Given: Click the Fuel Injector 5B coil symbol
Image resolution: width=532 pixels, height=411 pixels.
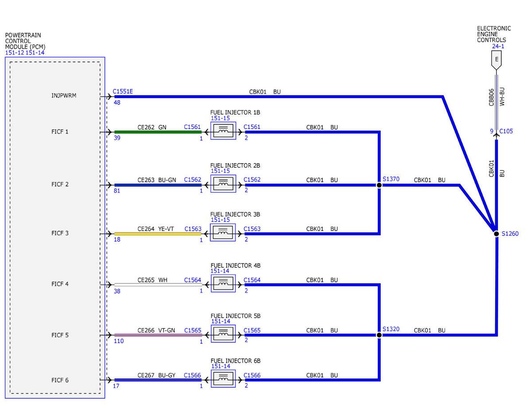Looking at the screenshot, I should pyautogui.click(x=223, y=334).
